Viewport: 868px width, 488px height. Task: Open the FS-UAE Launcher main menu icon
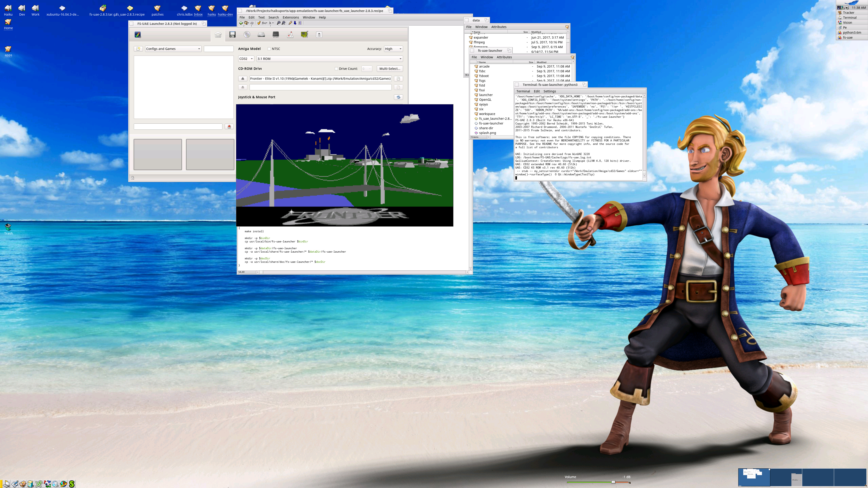tap(138, 35)
